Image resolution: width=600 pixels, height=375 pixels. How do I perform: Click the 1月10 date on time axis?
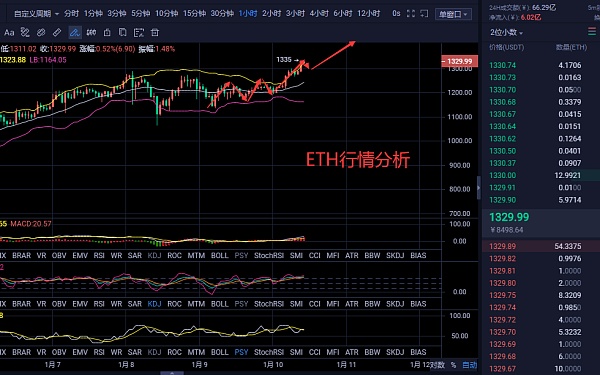tap(273, 365)
